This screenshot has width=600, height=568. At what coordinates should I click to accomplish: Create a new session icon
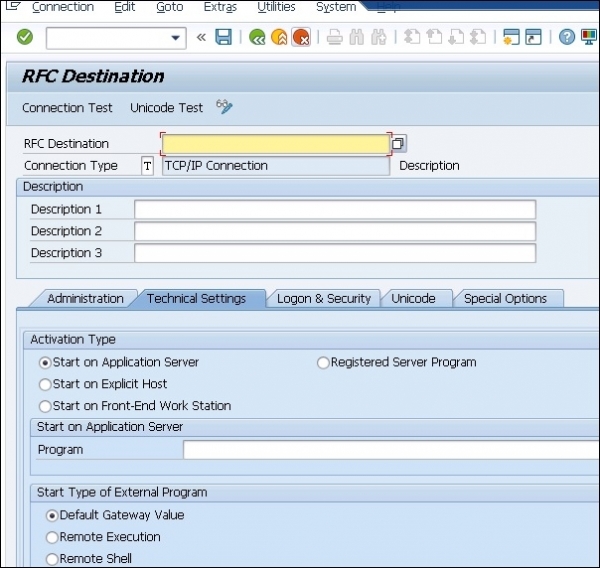click(x=511, y=37)
